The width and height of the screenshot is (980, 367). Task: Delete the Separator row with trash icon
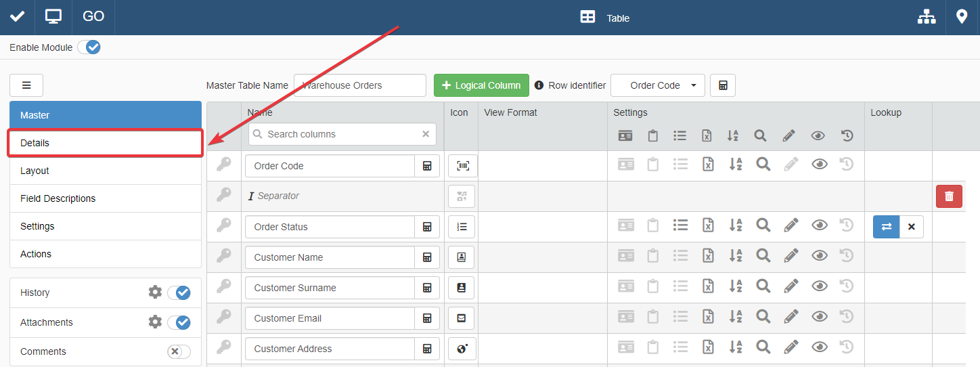click(x=949, y=196)
